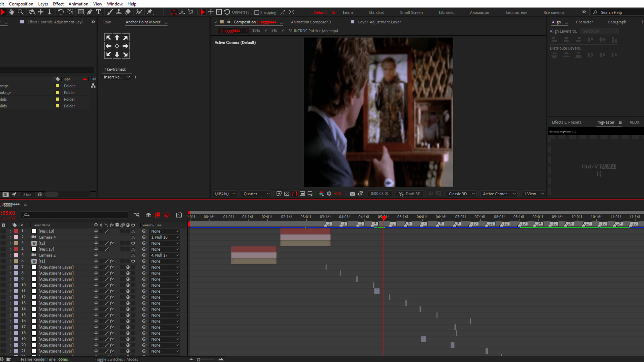Open the Composition viewer panel menu
The image size is (644, 362).
coord(281,22)
